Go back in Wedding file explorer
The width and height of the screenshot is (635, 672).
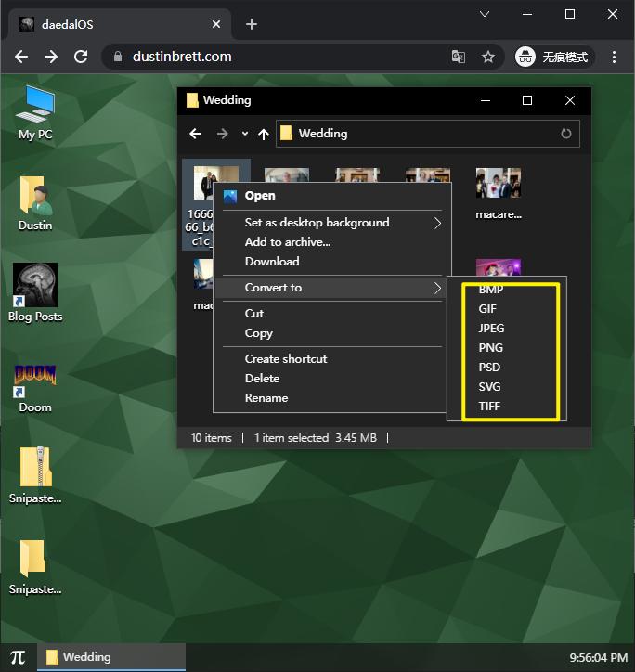pyautogui.click(x=195, y=134)
